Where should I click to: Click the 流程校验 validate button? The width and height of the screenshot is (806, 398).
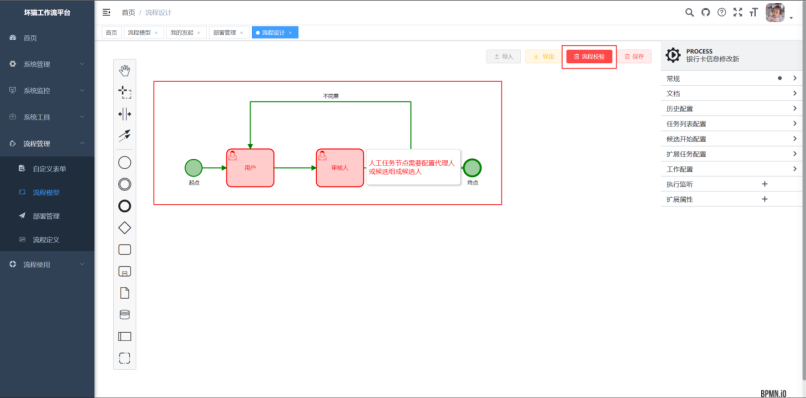point(589,57)
